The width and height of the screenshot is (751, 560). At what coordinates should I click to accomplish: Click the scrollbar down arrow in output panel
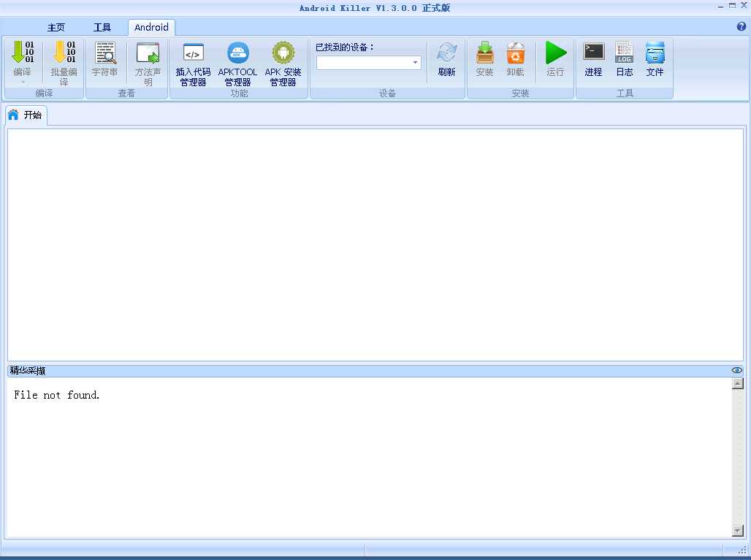[738, 530]
